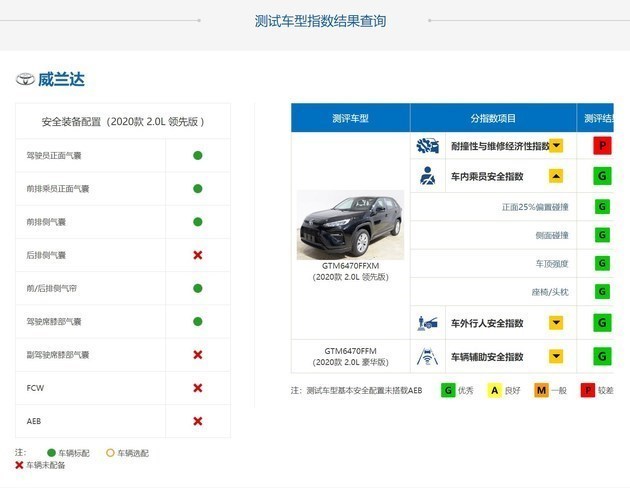Image resolution: width=630 pixels, height=488 pixels.
Task: Click red P 较差 legend swatch
Action: 588,390
